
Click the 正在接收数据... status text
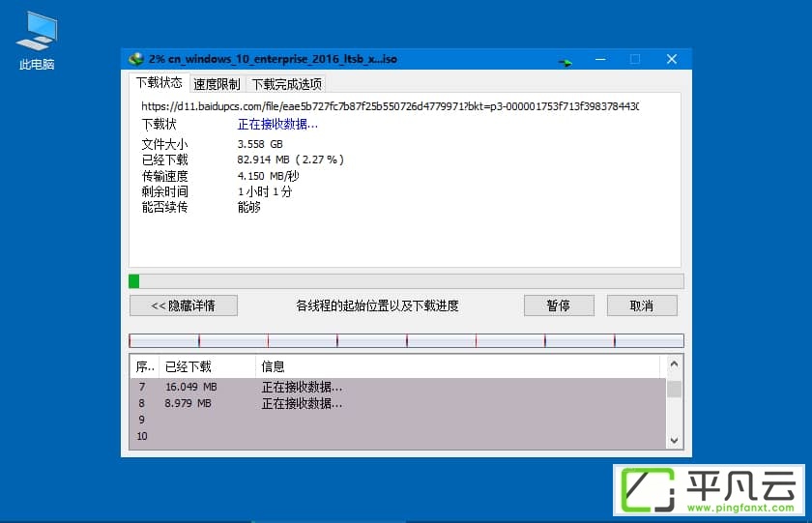tap(277, 125)
